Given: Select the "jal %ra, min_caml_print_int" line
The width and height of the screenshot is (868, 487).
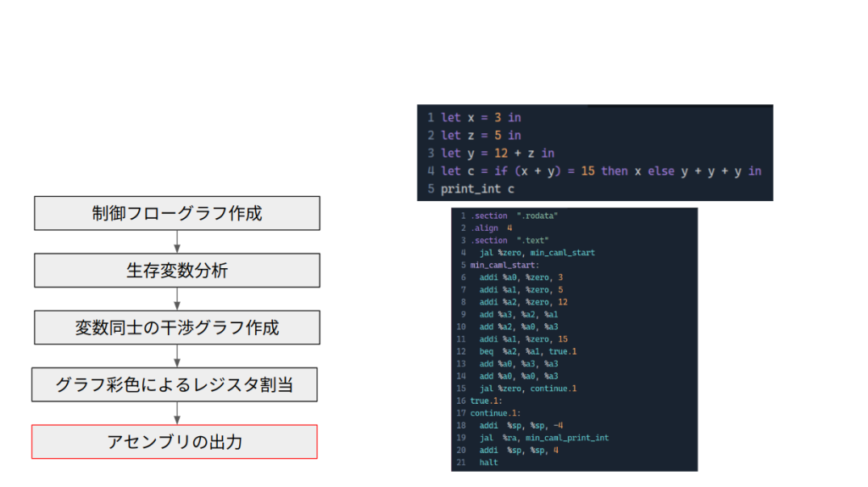Looking at the screenshot, I should 543,438.
